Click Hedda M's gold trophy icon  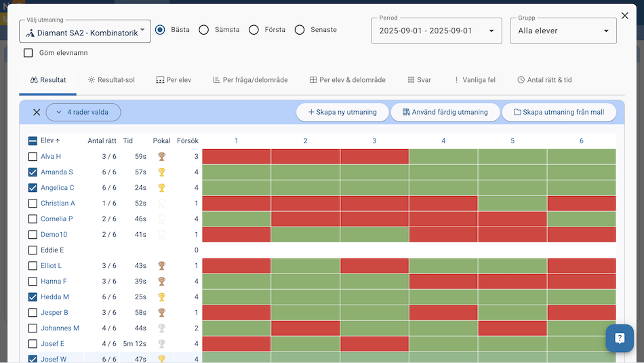[x=161, y=297]
